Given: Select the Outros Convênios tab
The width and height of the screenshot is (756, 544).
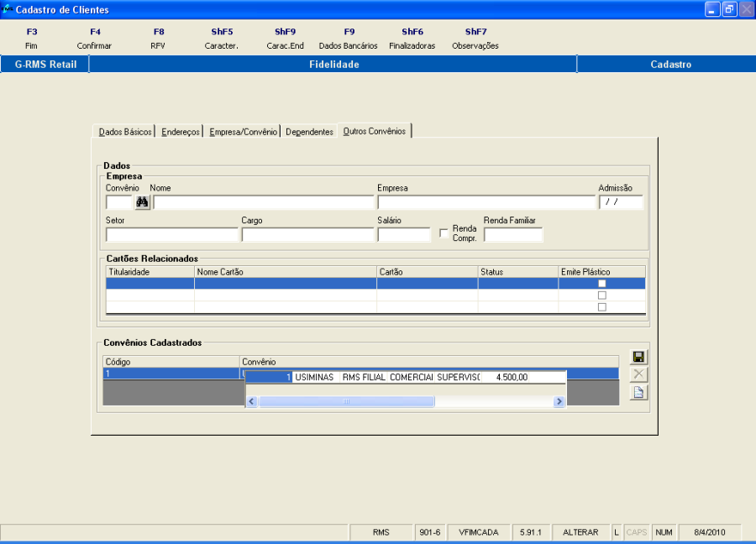Looking at the screenshot, I should click(374, 131).
